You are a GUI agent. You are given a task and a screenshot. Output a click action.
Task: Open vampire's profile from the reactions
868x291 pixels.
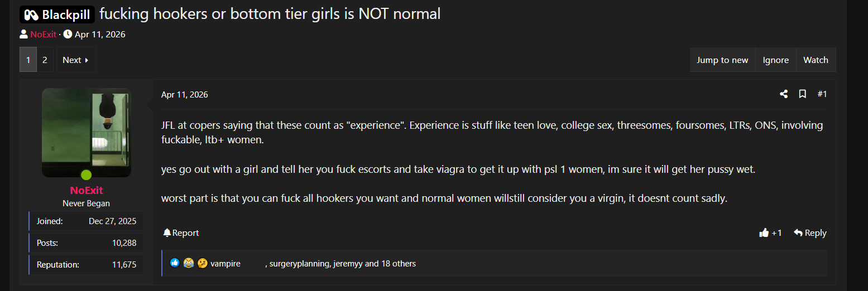point(226,263)
